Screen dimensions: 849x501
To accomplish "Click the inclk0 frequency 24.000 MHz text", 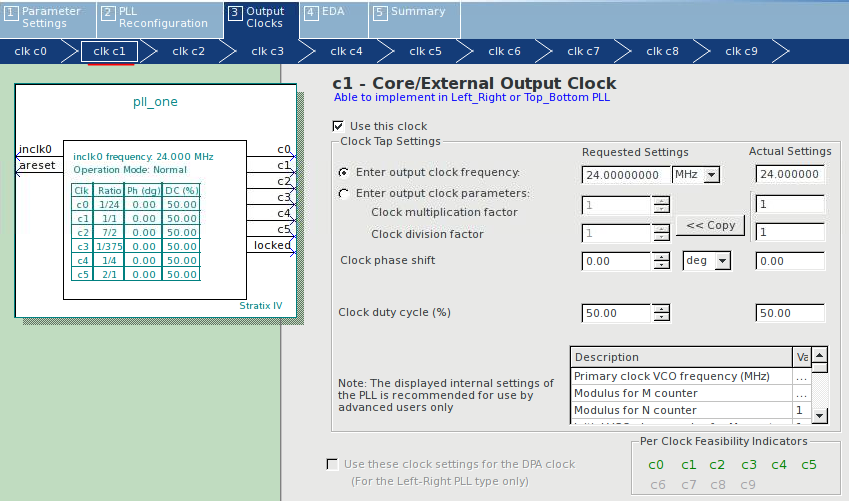I will click(x=143, y=157).
